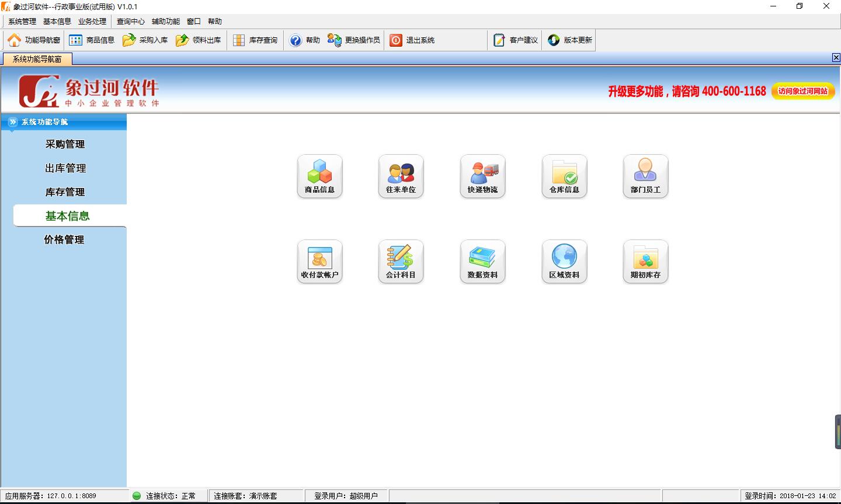Click the 升级更多功能 hotline banner text

687,91
